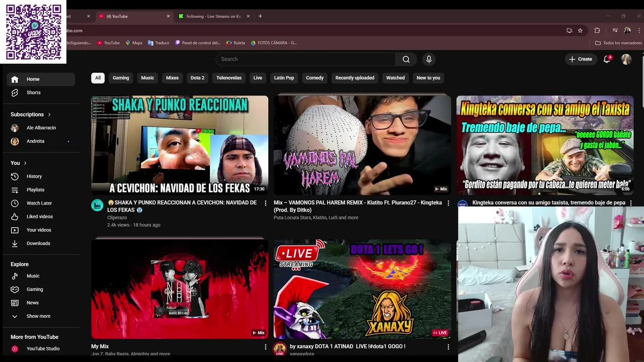Select the Comedy filter chip
The height and width of the screenshot is (362, 644).
click(x=314, y=78)
